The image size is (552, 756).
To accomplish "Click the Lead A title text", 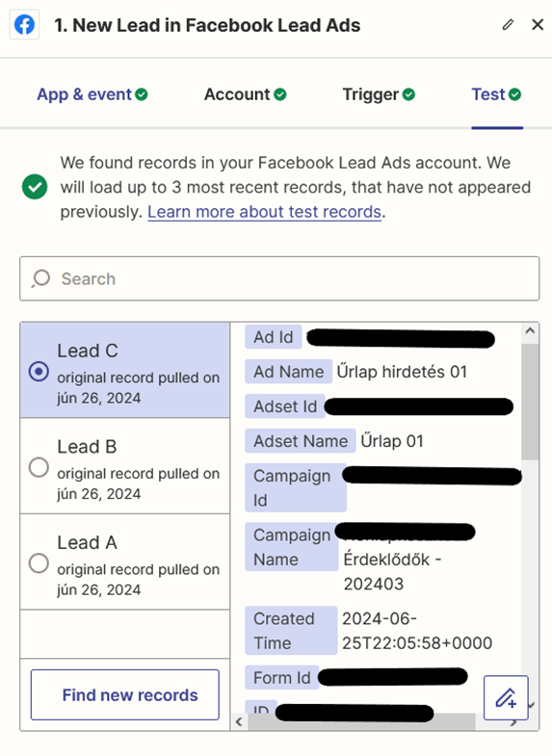I will 87,542.
